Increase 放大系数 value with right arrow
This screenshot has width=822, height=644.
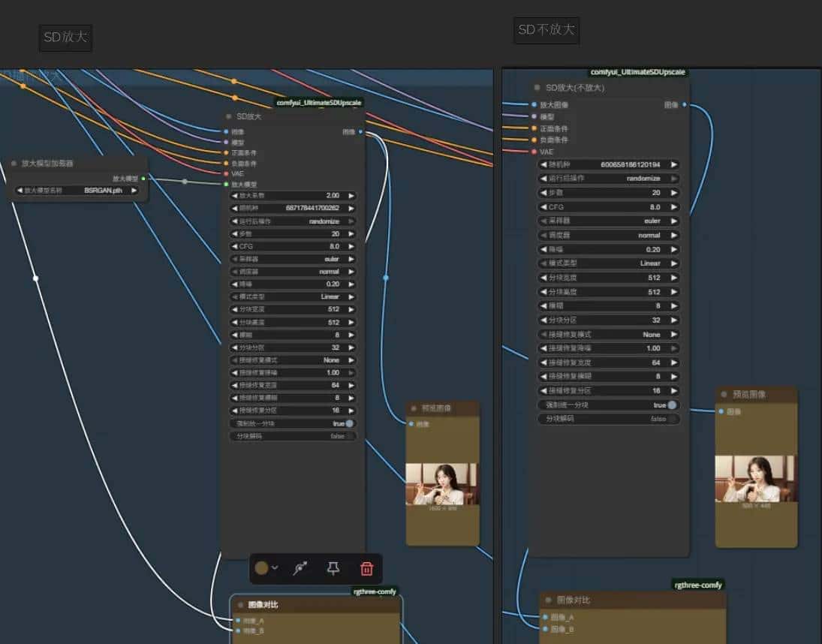(351, 195)
